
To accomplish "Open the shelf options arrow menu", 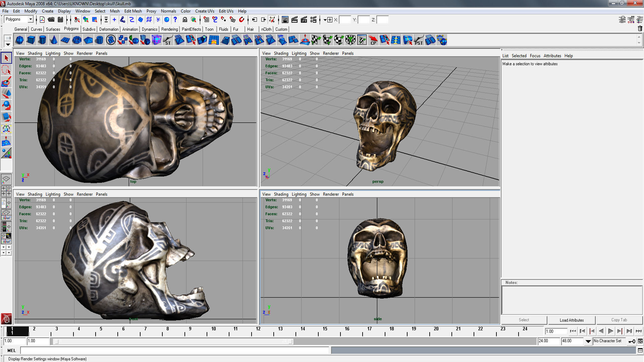I will (x=8, y=44).
